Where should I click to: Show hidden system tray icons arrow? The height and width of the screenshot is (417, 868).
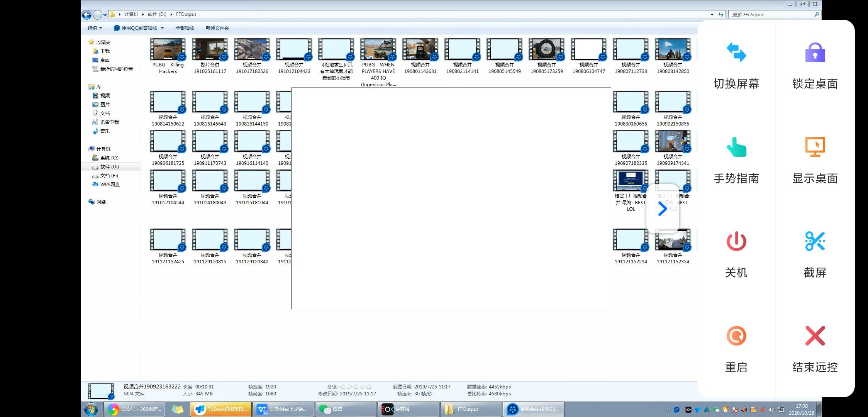(667, 410)
